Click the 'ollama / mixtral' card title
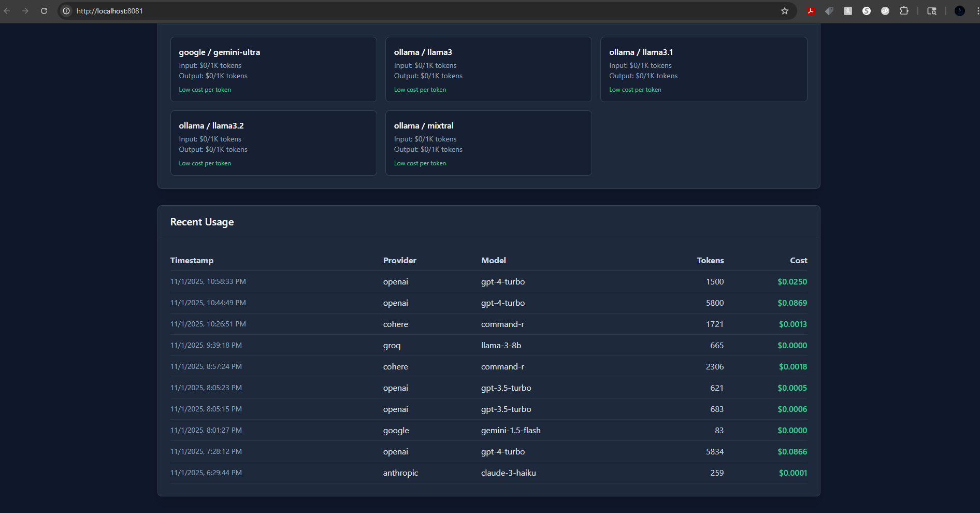This screenshot has height=513, width=980. (424, 126)
